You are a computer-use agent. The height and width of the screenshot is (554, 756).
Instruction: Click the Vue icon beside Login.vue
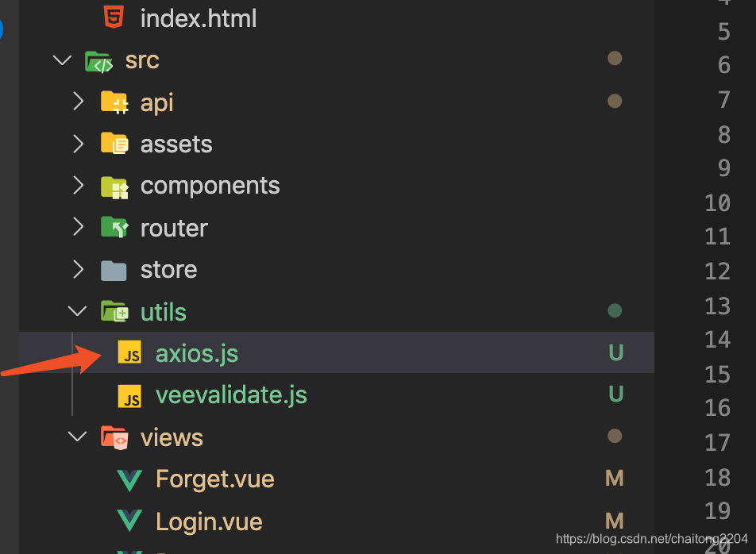(131, 521)
